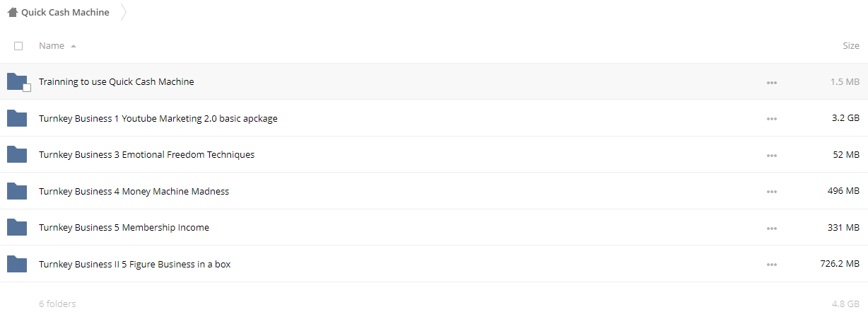
Task: Open Turnkey Business 3 Emotional Freedom Techniques
Action: click(x=146, y=154)
